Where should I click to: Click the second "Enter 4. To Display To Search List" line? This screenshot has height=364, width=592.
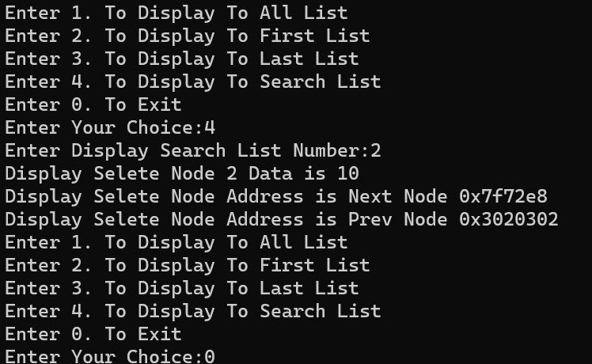coord(192,311)
